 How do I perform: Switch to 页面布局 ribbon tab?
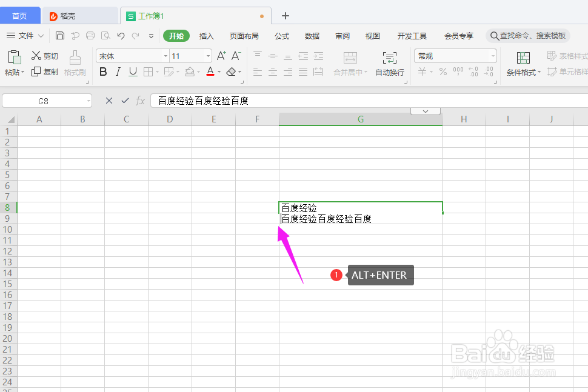pos(244,36)
